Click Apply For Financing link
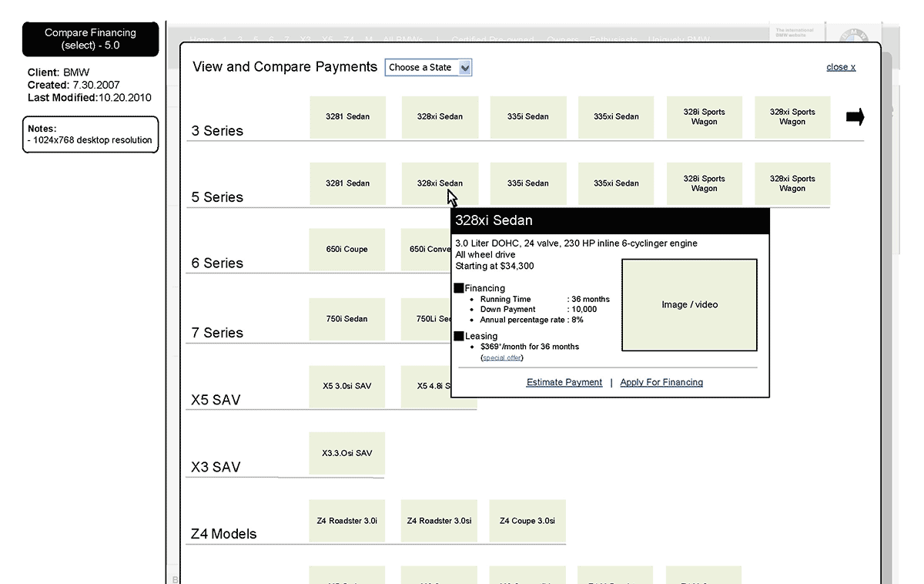The width and height of the screenshot is (924, 584). click(661, 382)
